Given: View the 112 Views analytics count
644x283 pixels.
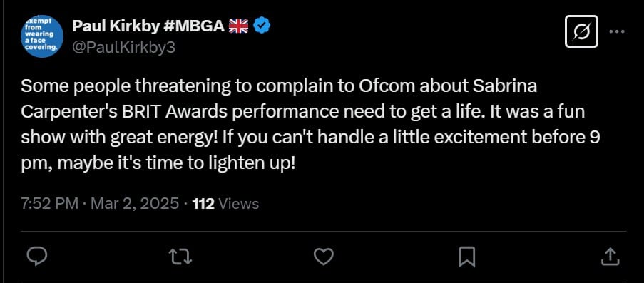Looking at the screenshot, I should [x=225, y=204].
